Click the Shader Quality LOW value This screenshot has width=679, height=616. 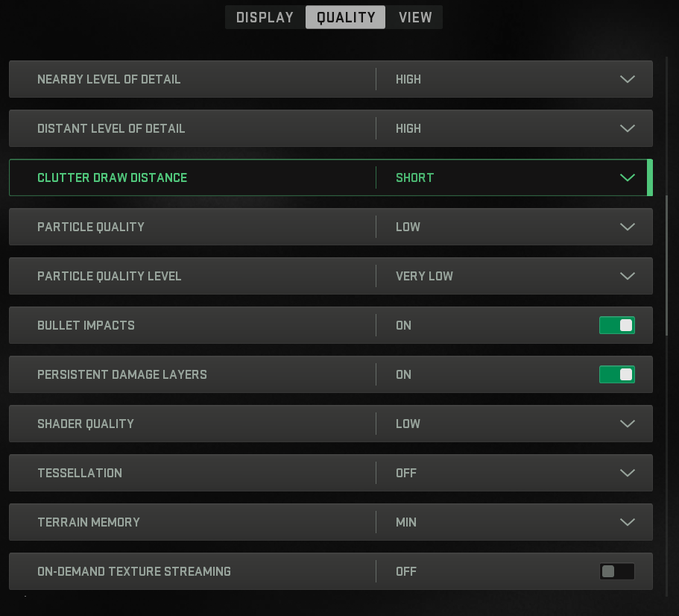pos(408,424)
